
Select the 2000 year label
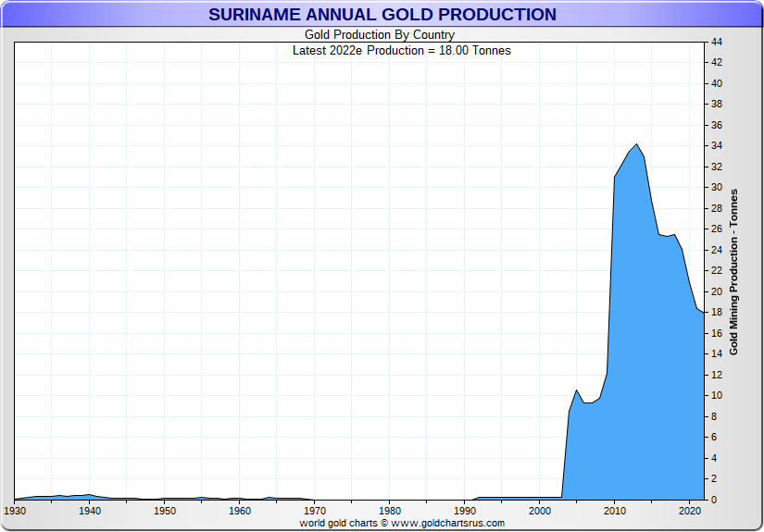point(540,511)
